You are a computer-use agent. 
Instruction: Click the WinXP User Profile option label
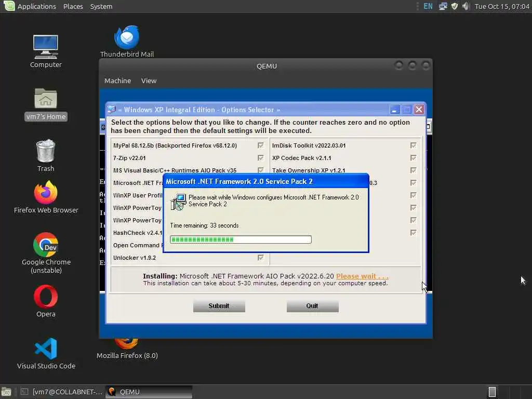[x=138, y=195]
